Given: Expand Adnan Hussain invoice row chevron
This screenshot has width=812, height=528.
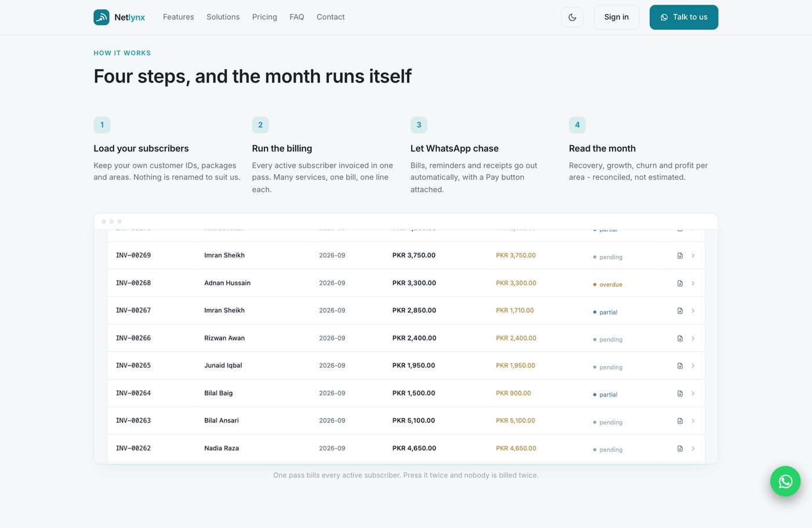Looking at the screenshot, I should click(693, 283).
